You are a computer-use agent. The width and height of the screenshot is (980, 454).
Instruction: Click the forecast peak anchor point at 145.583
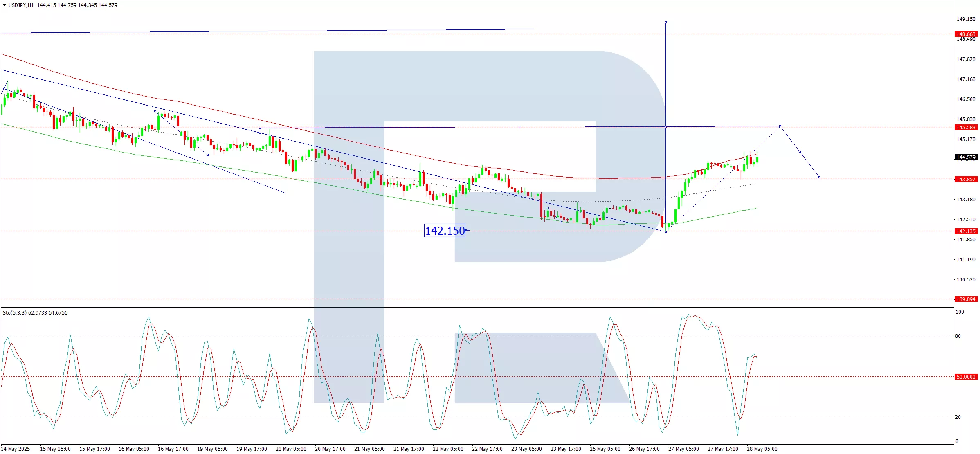point(780,126)
